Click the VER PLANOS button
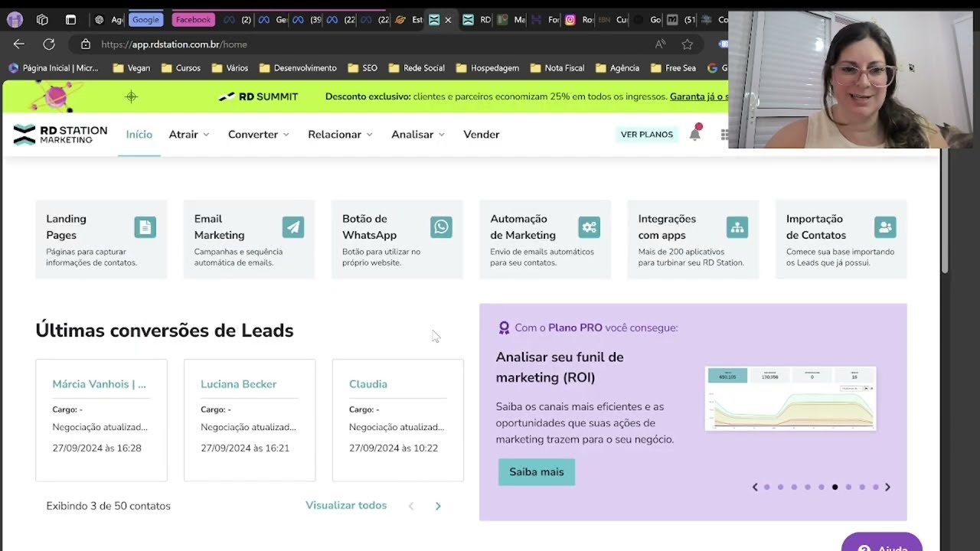 pos(647,135)
